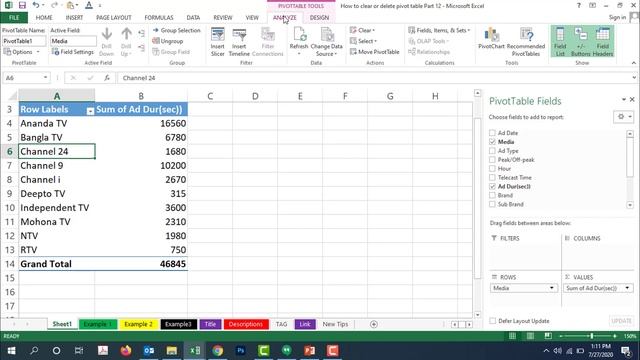Enable Defer Layout Update checkbox

pos(493,321)
